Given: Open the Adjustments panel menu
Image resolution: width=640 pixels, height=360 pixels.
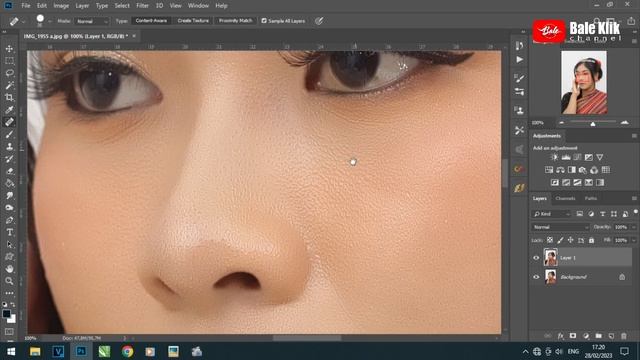Looking at the screenshot, I should point(634,136).
